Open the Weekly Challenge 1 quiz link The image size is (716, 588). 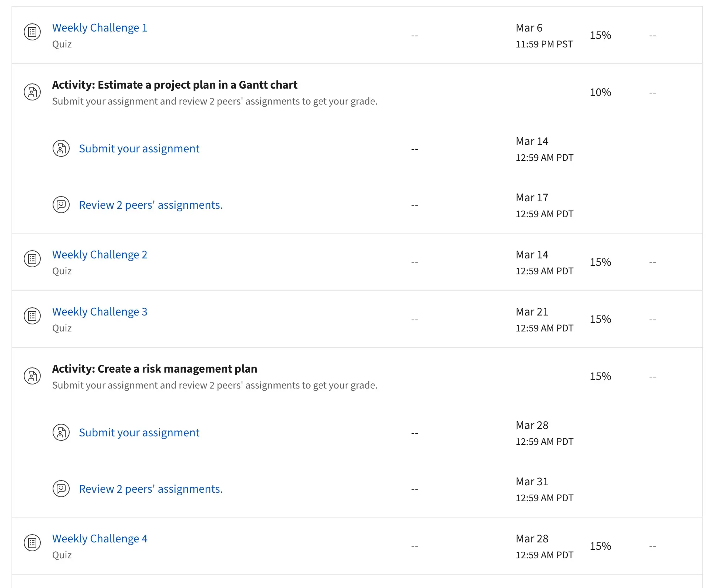click(100, 28)
